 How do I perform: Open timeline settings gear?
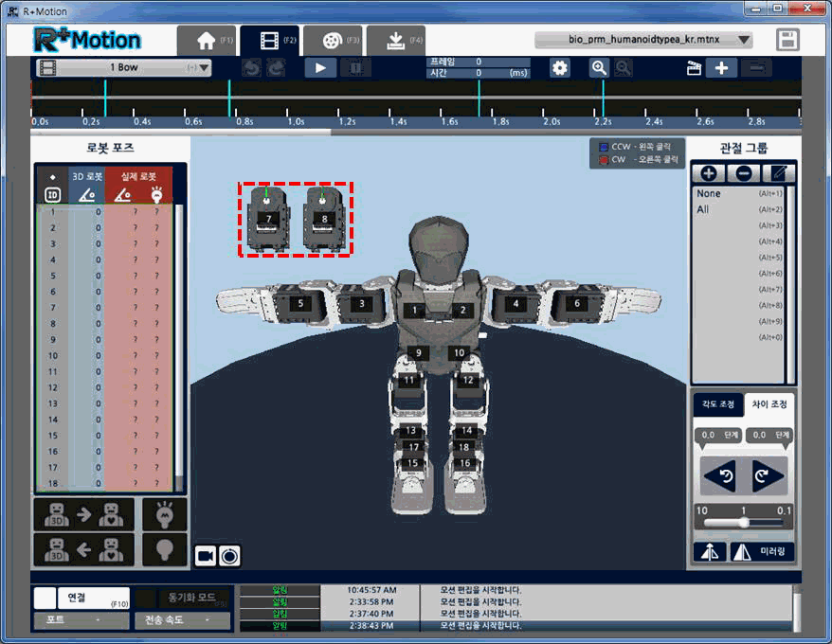(560, 68)
